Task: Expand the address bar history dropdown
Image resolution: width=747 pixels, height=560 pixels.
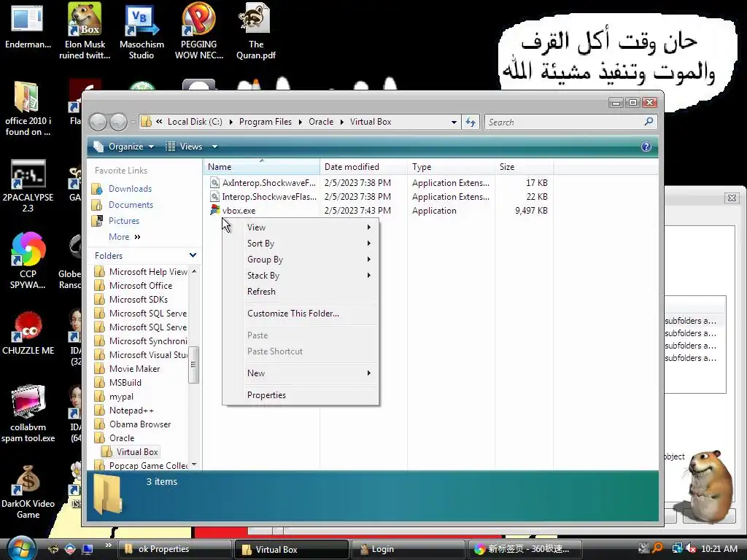Action: (x=454, y=122)
